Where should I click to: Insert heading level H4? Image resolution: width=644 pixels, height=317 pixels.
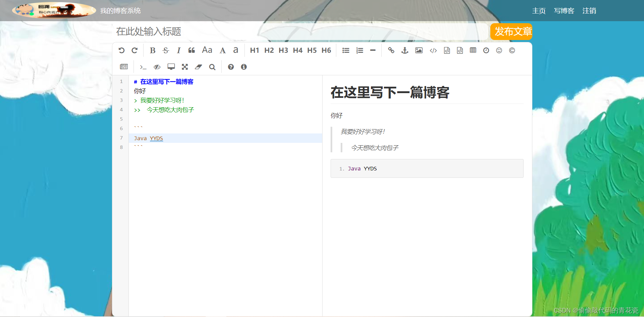tap(298, 50)
